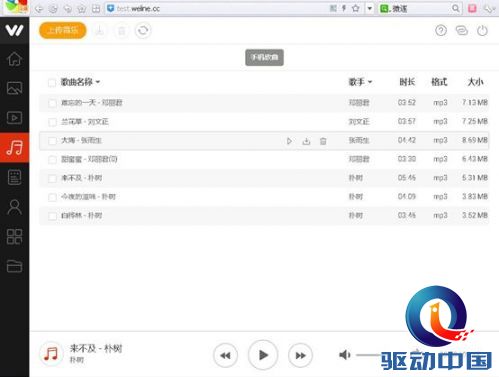
Task: Open the photos section in sidebar
Action: pos(14,88)
